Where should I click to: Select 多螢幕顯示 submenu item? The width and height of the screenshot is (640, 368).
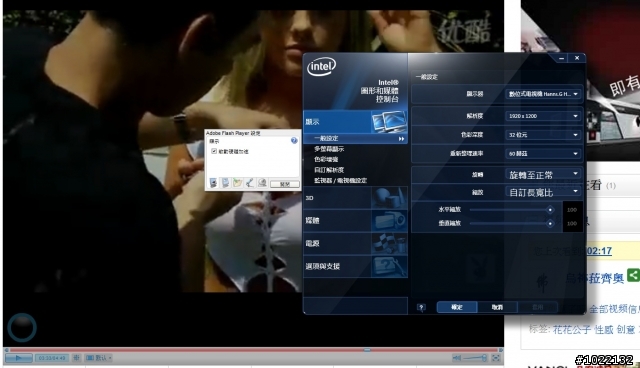pos(329,149)
